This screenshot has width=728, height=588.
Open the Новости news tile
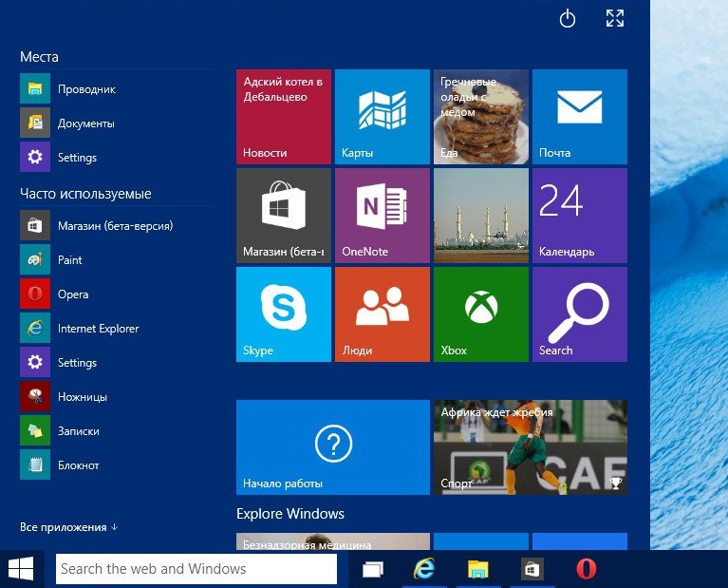point(284,117)
